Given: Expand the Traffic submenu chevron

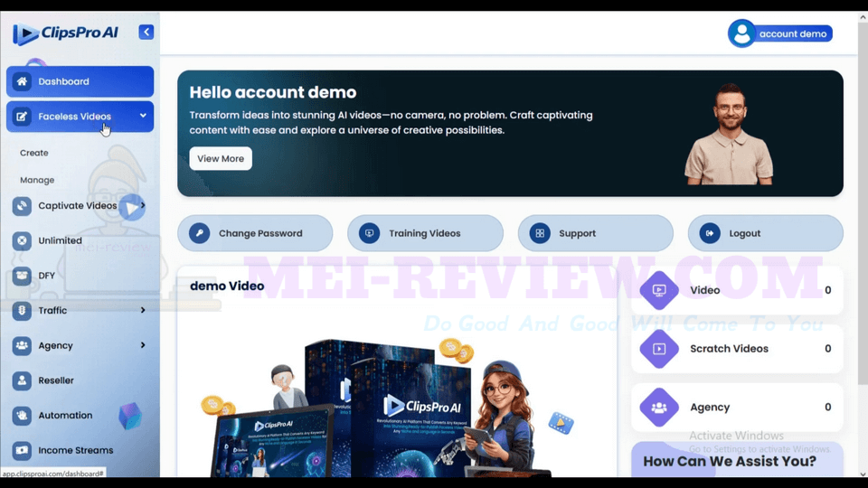Looking at the screenshot, I should click(x=143, y=310).
